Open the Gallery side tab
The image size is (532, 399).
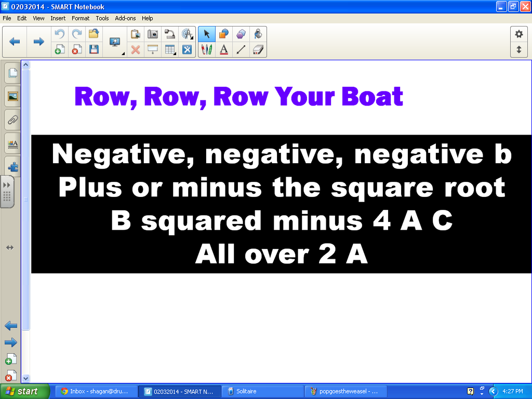point(12,96)
